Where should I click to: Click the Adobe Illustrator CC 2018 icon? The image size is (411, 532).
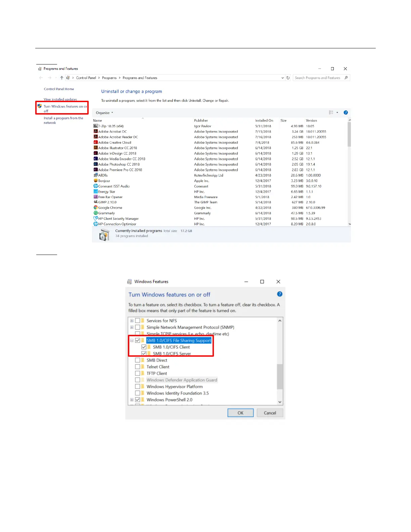click(96, 148)
